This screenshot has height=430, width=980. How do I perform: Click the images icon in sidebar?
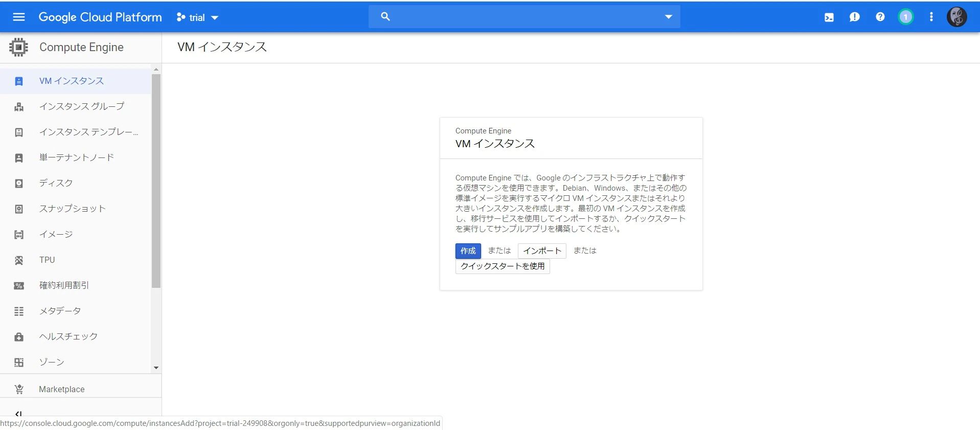pos(19,235)
